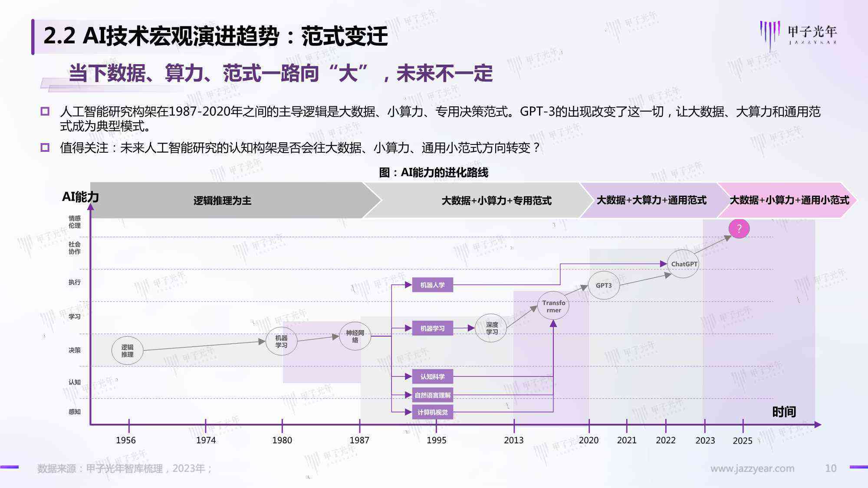Click the 2023 timeline label
This screenshot has height=488, width=868.
pos(705,440)
